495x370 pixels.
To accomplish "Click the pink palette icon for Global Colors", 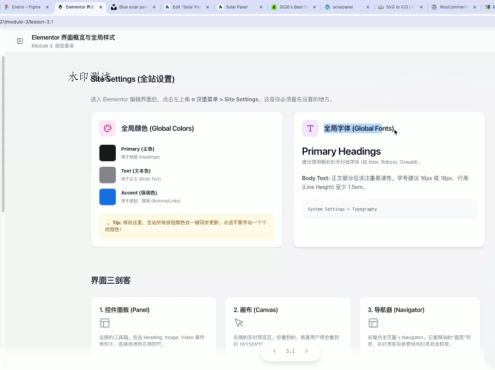I will [107, 128].
